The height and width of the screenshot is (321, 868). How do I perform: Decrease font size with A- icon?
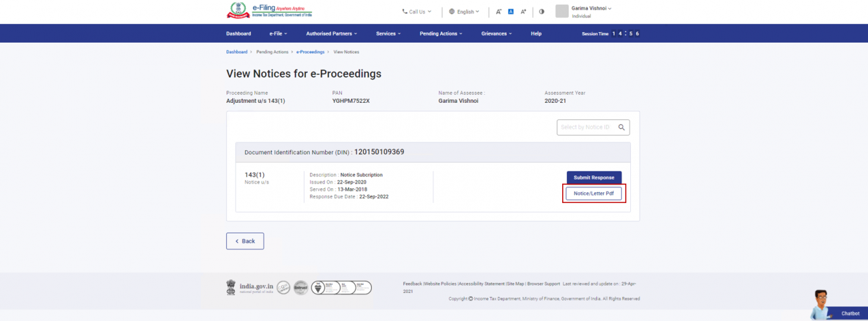click(499, 11)
